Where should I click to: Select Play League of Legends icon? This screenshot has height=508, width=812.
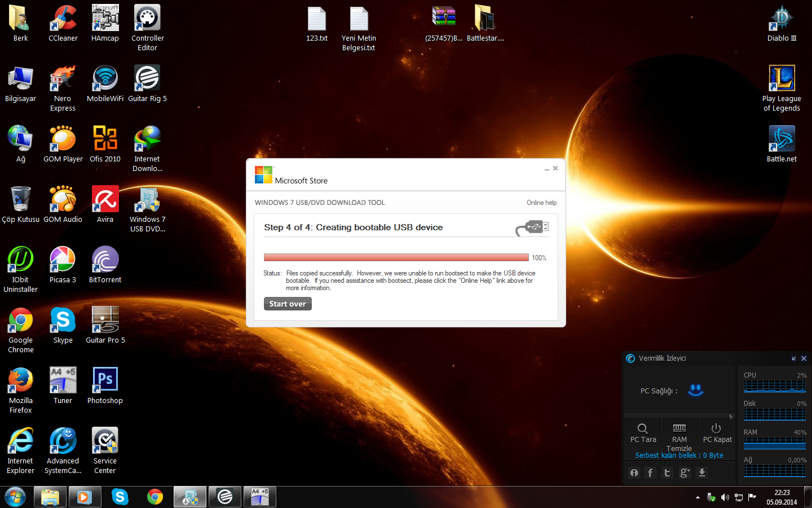click(782, 89)
